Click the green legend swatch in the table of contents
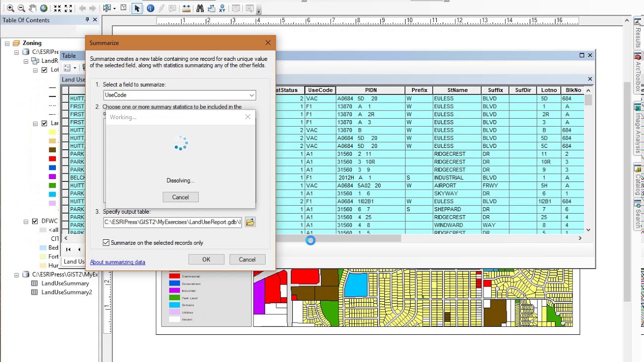This screenshot has height=362, width=644. pyautogui.click(x=52, y=186)
